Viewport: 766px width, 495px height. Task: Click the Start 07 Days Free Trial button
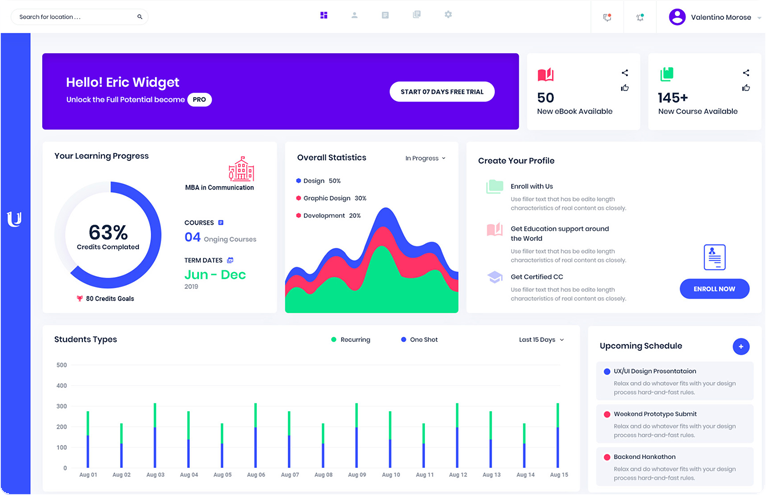(441, 92)
